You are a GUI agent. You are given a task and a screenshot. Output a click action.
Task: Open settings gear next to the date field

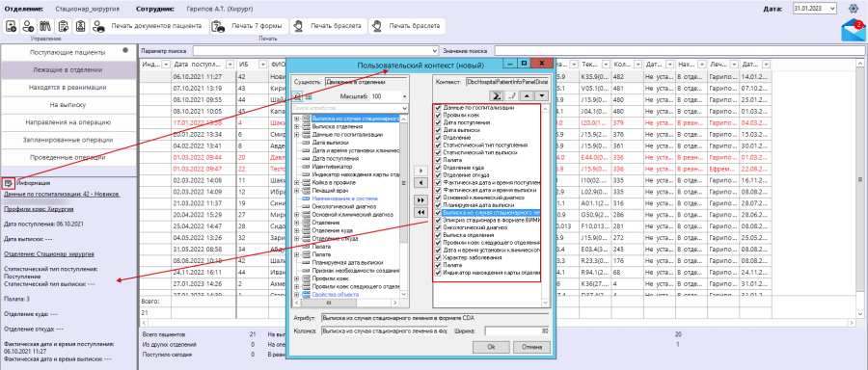pos(854,9)
